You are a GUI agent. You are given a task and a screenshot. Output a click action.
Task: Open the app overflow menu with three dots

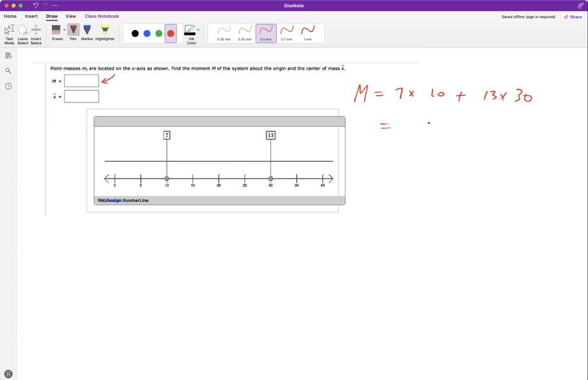coord(54,5)
